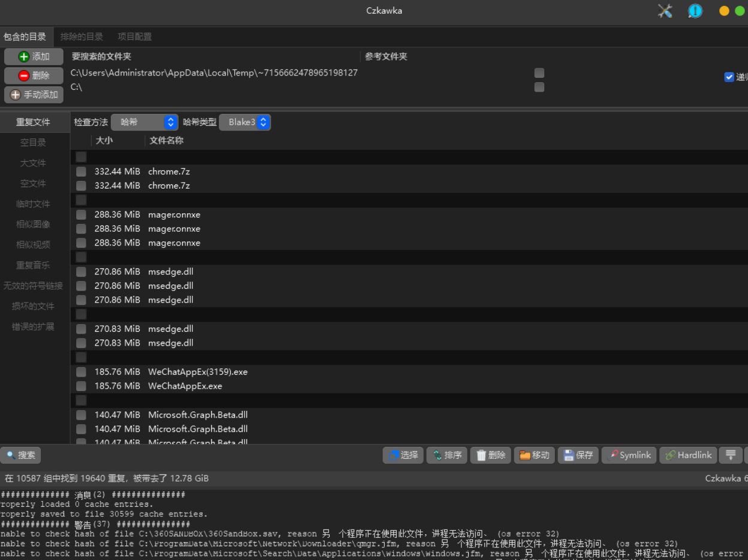The width and height of the screenshot is (748, 560).
Task: Click the 保存 floppy disk save button
Action: point(578,455)
